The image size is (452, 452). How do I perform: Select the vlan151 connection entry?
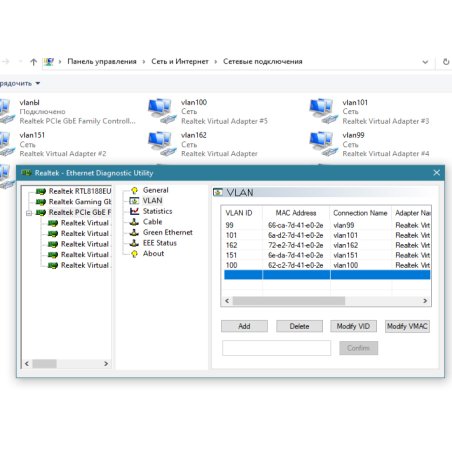55,144
